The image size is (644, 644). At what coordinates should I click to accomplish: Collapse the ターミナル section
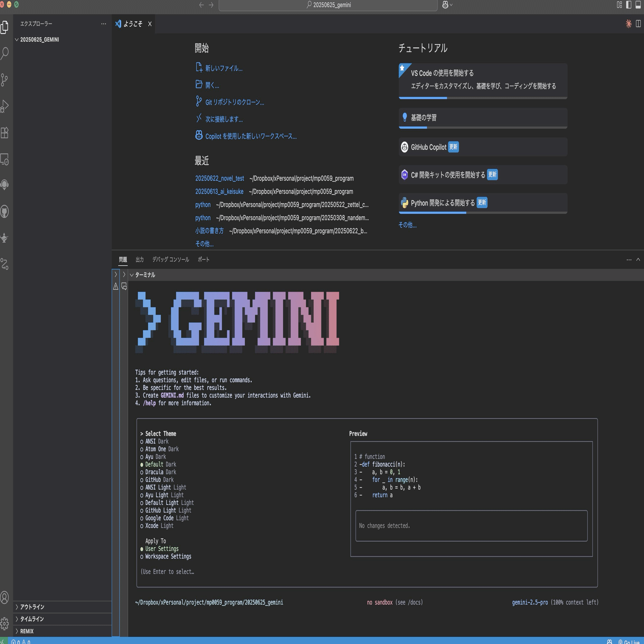click(x=131, y=275)
